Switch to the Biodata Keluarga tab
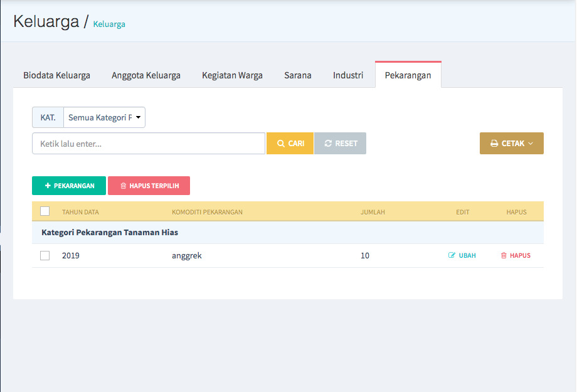The height and width of the screenshot is (392, 577). pyautogui.click(x=56, y=75)
